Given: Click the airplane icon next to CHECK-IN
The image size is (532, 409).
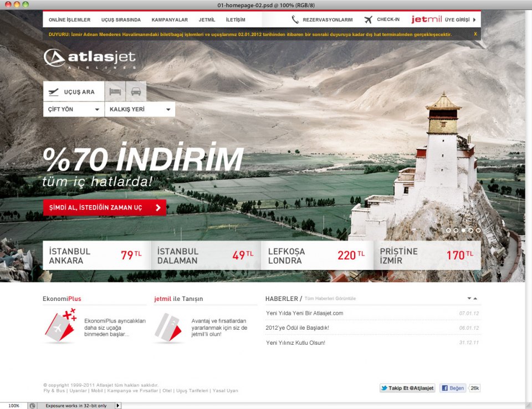Looking at the screenshot, I should click(368, 19).
